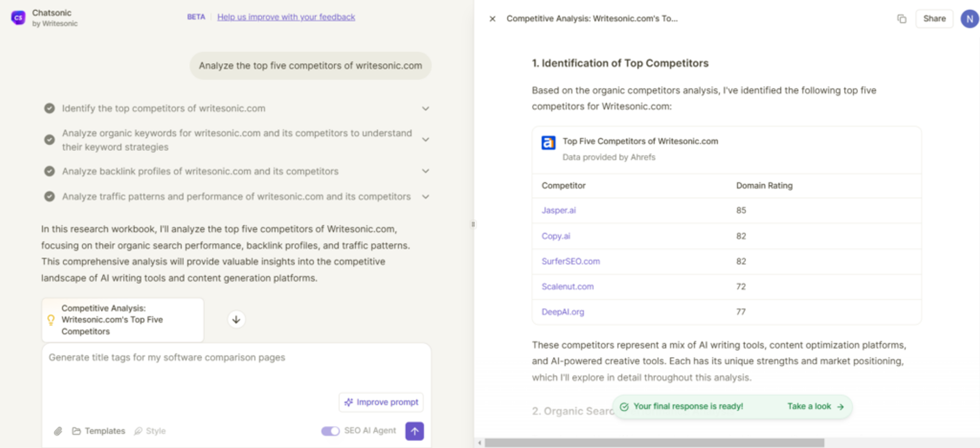Click the scroll-down arrow button in chat
Image resolution: width=980 pixels, height=448 pixels.
point(236,320)
